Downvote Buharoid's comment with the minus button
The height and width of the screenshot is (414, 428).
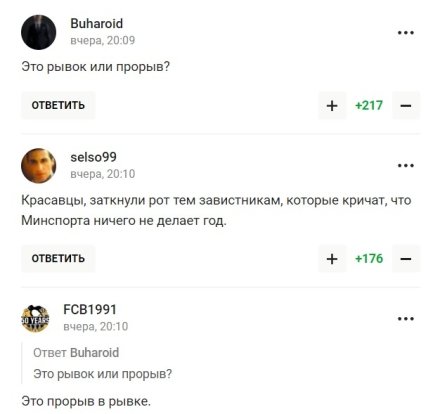406,106
